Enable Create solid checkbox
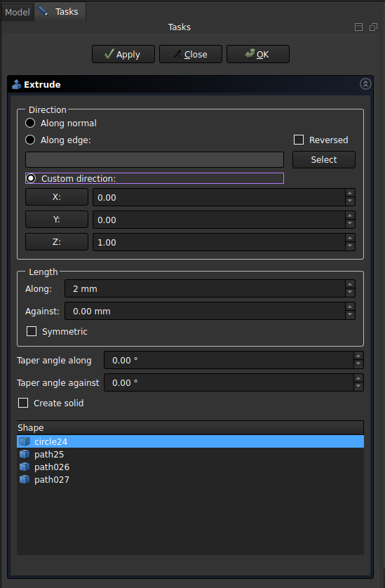The width and height of the screenshot is (385, 588). [x=23, y=403]
